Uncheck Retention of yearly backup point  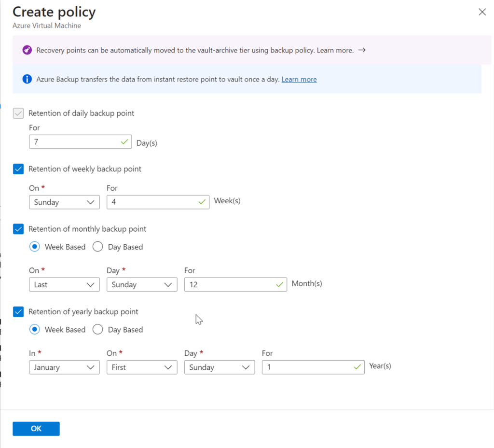pyautogui.click(x=18, y=312)
